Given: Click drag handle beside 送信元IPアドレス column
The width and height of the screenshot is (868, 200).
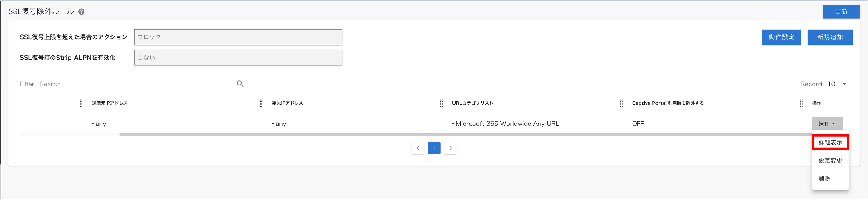Looking at the screenshot, I should (x=81, y=103).
